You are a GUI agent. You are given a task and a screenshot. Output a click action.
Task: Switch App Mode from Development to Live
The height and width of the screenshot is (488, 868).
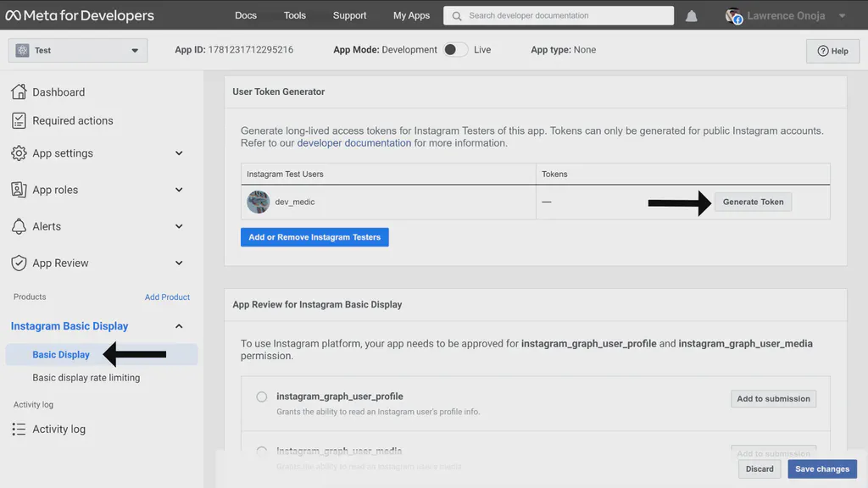(x=454, y=49)
